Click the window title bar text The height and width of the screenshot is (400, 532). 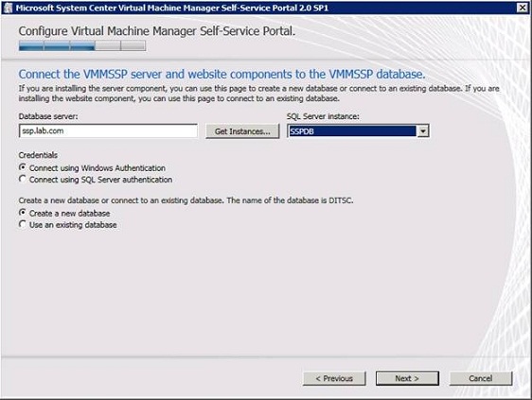[x=172, y=8]
